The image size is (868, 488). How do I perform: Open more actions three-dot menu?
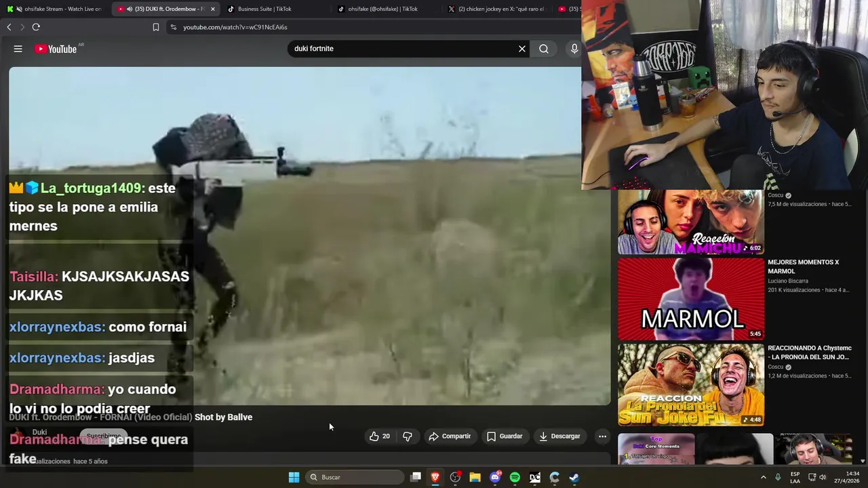[602, 436]
